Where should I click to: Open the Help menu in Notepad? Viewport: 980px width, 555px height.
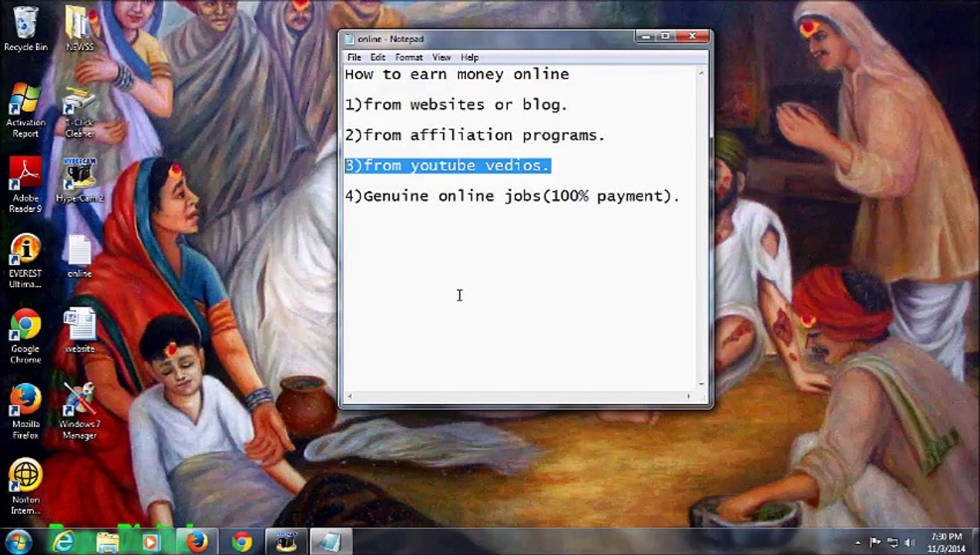469,57
